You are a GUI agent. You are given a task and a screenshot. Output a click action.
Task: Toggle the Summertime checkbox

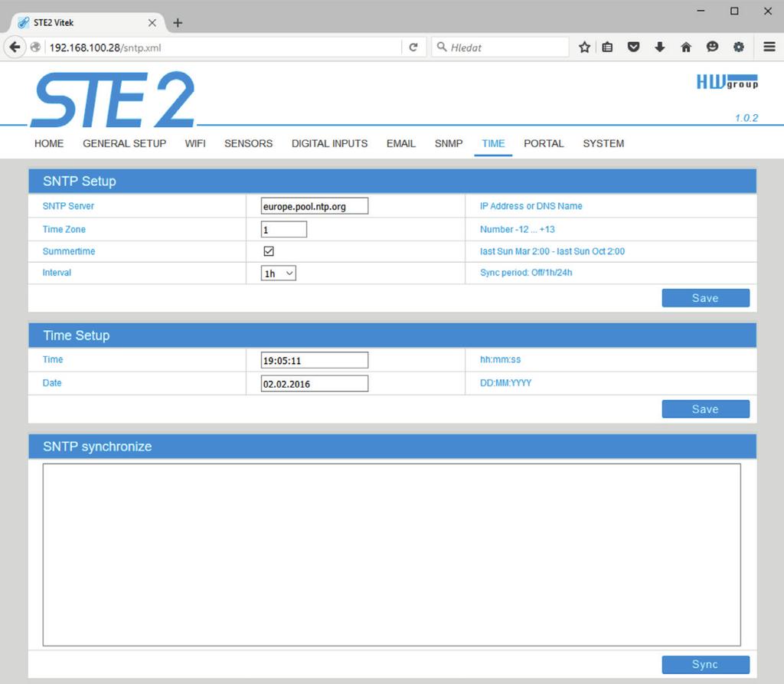pyautogui.click(x=269, y=251)
